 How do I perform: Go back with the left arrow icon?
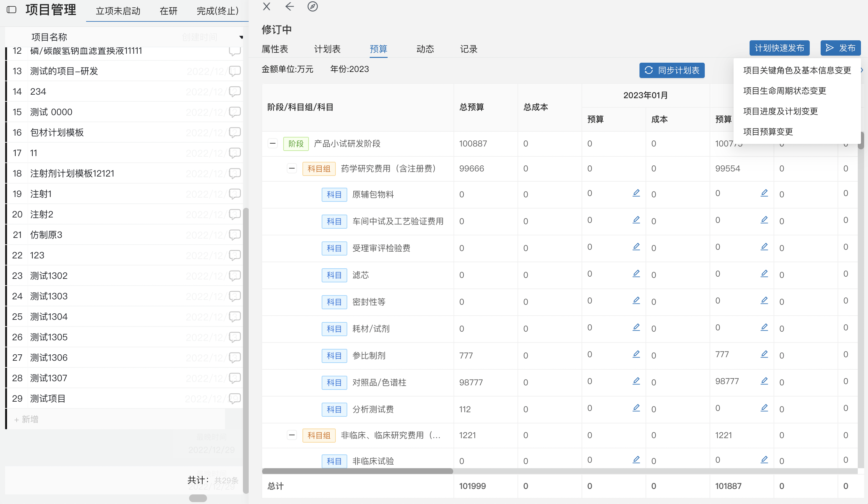click(x=290, y=6)
